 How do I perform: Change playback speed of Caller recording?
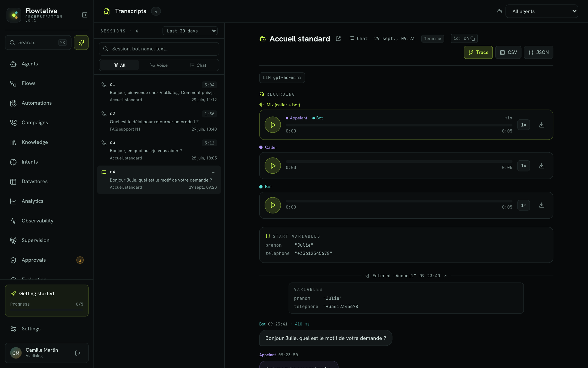coord(523,166)
